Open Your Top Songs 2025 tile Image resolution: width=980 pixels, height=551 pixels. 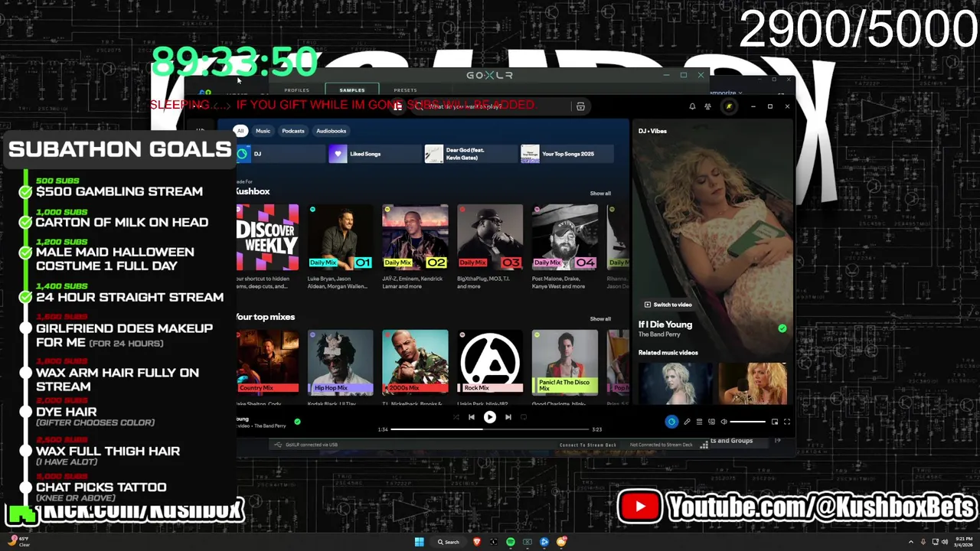point(567,154)
